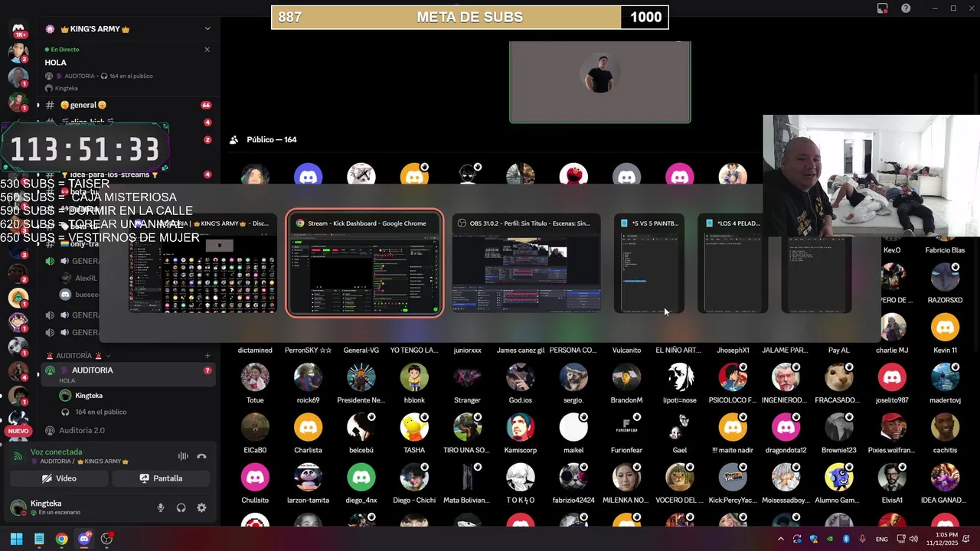The width and height of the screenshot is (980, 551).
Task: Click audience member madertovj avatar
Action: [x=945, y=377]
